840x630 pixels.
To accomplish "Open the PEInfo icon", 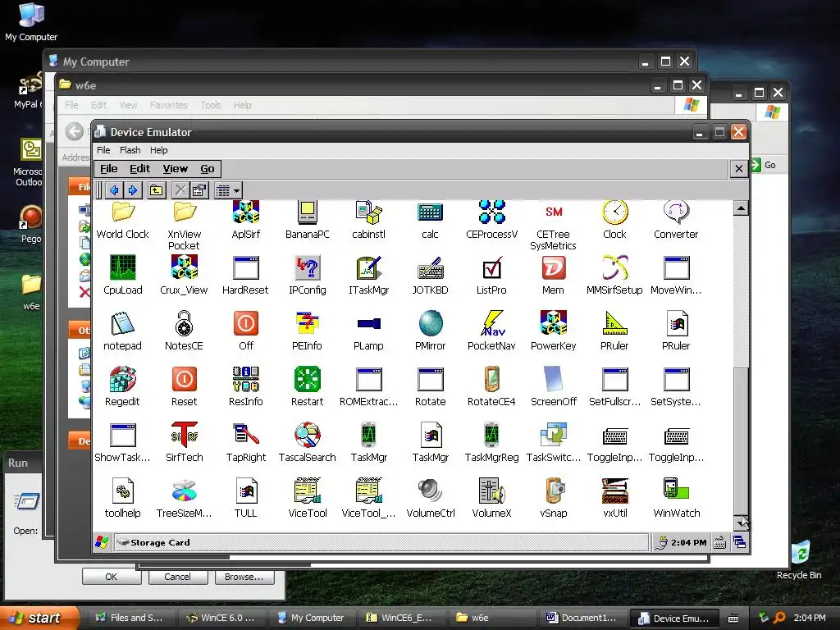I will click(x=307, y=323).
